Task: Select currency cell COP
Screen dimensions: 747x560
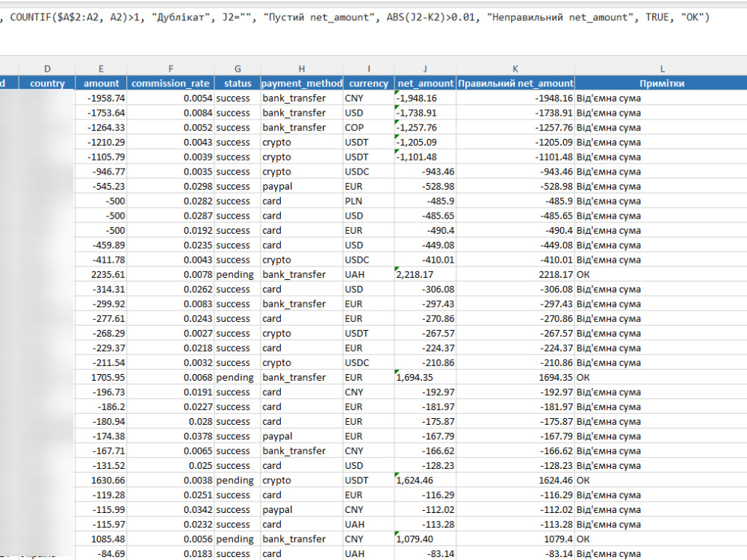Action: pos(369,128)
